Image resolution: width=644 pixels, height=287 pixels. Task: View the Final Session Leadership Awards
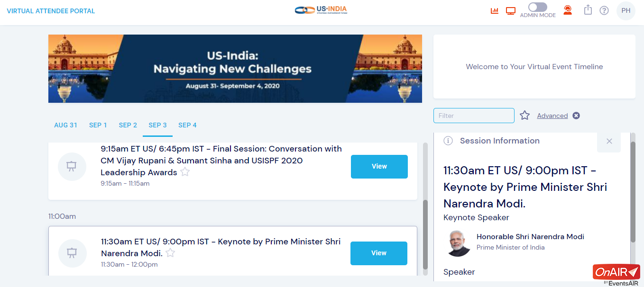pos(379,167)
